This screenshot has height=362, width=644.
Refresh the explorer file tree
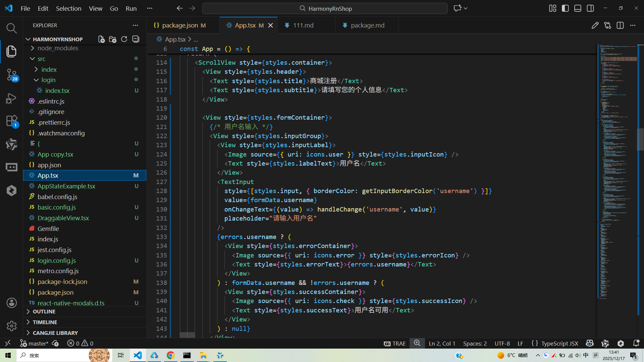coord(124,39)
